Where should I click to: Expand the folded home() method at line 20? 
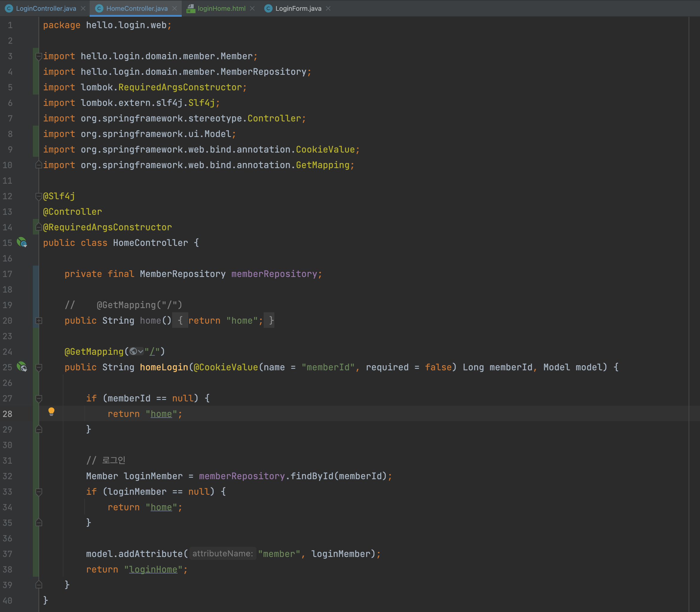39,321
